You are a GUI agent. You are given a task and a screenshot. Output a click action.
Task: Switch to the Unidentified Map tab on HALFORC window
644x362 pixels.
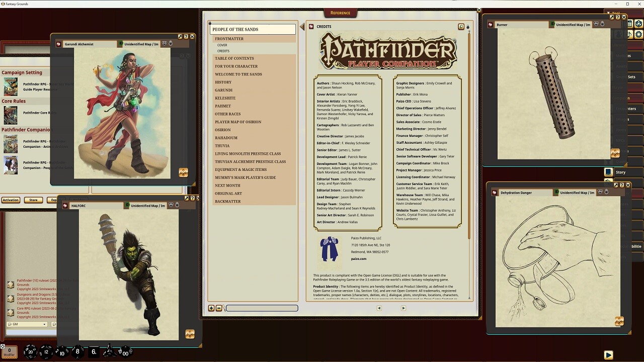click(x=148, y=206)
